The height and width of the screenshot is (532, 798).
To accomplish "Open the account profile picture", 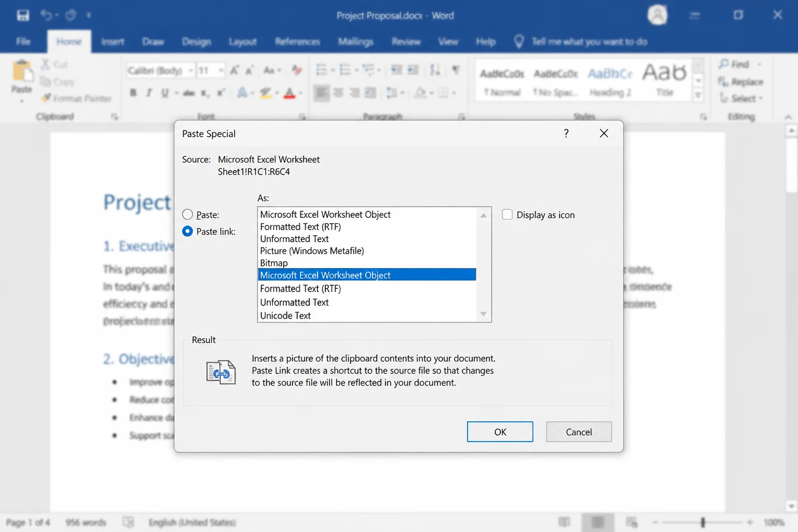I will [x=657, y=15].
